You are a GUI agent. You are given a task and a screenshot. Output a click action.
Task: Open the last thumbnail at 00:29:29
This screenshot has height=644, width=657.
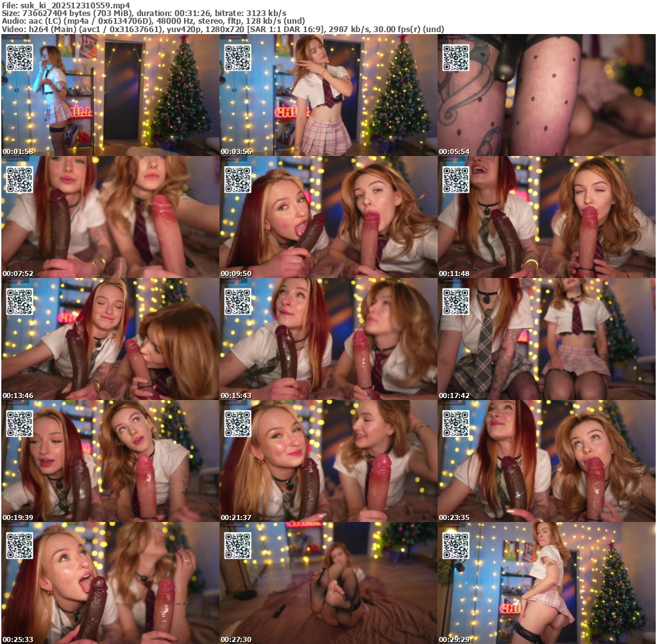(x=546, y=583)
